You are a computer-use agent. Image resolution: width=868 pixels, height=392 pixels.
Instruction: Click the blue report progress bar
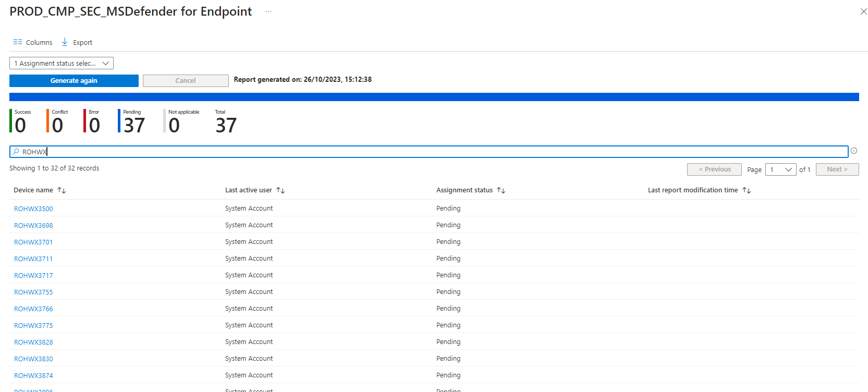434,97
